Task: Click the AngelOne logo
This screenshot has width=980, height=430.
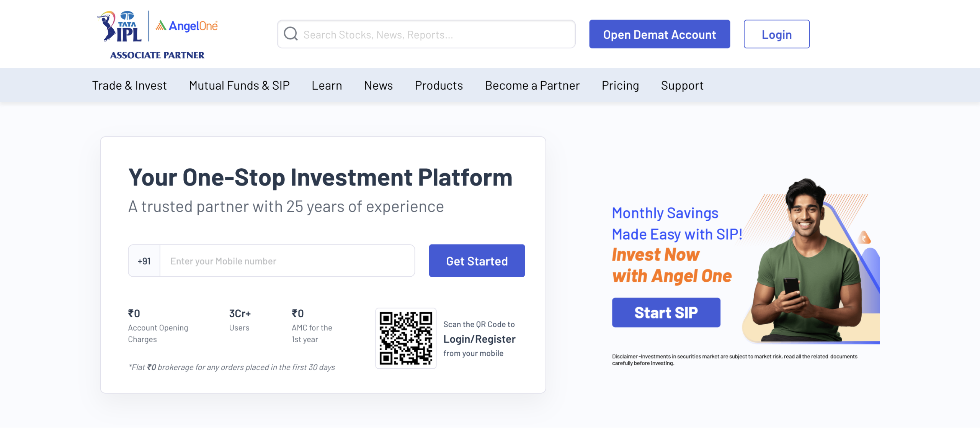Action: click(187, 26)
